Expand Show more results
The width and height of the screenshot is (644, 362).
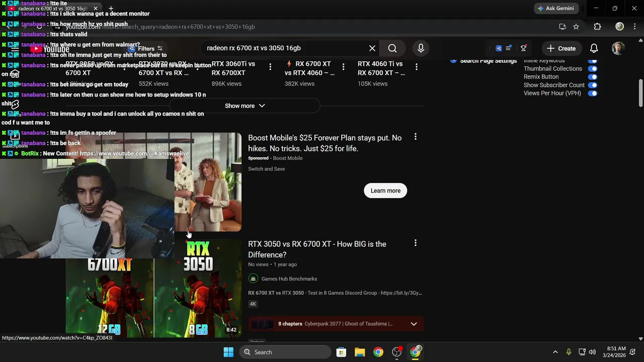point(245,106)
